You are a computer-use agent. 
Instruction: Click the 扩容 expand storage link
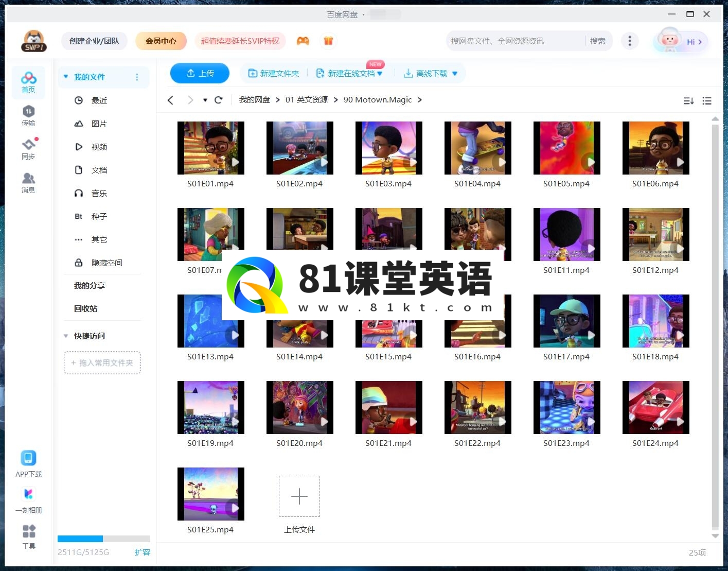click(x=143, y=552)
